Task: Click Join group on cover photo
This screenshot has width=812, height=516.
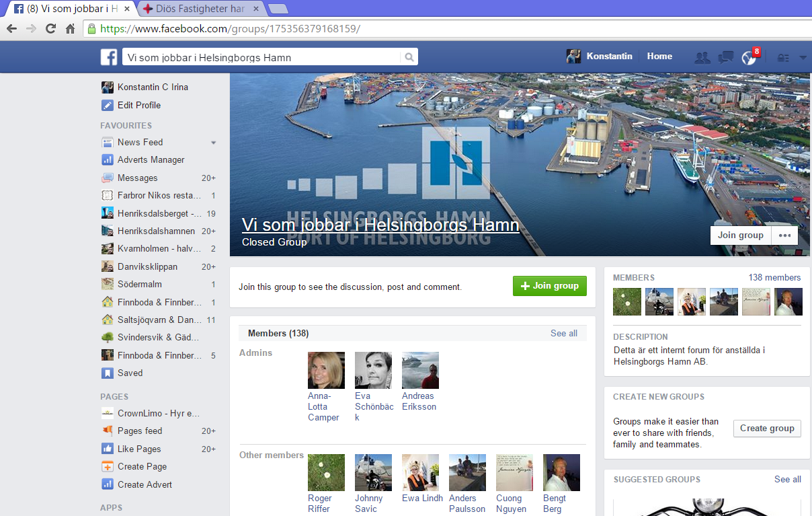Action: 741,235
